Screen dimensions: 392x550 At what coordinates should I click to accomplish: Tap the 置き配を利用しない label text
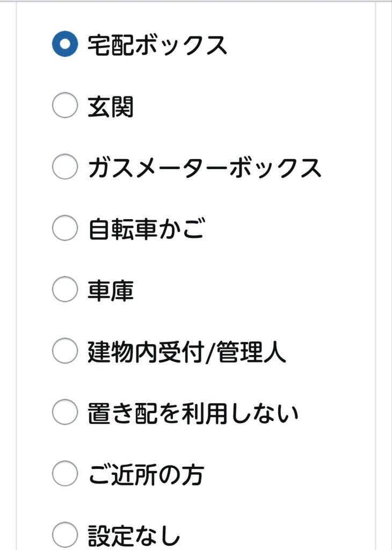(x=193, y=414)
